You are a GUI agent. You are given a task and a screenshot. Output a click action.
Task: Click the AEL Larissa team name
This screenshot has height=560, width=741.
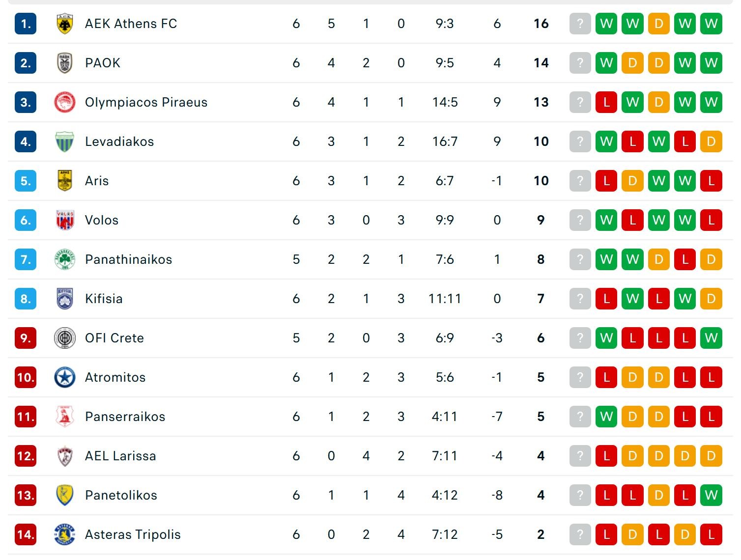[120, 456]
